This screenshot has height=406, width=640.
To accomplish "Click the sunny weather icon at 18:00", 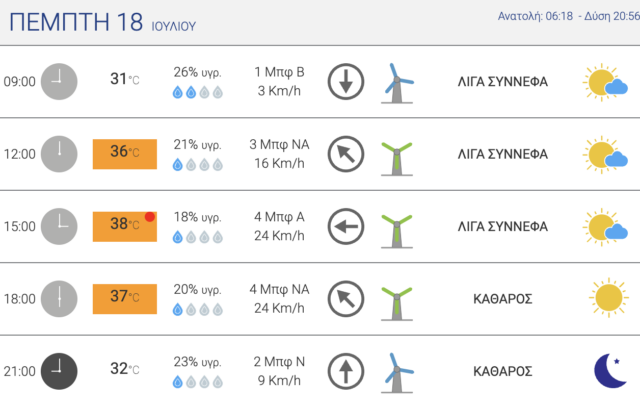I will click(606, 298).
